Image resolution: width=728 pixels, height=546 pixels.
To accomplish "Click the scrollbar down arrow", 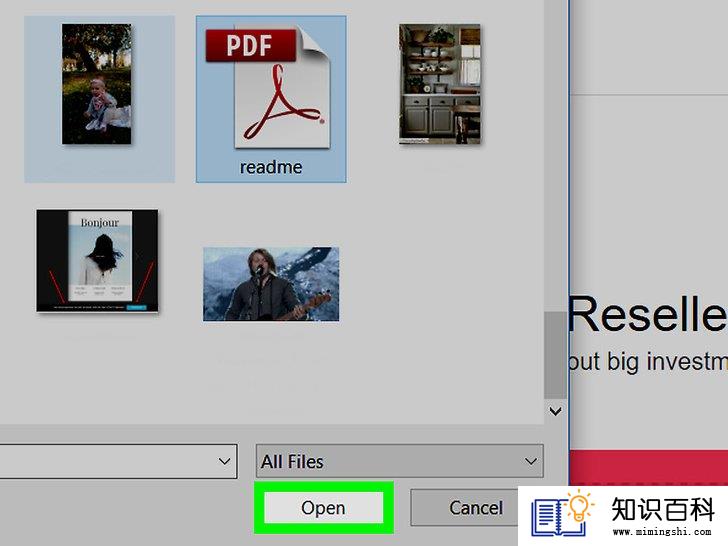I will (x=555, y=411).
